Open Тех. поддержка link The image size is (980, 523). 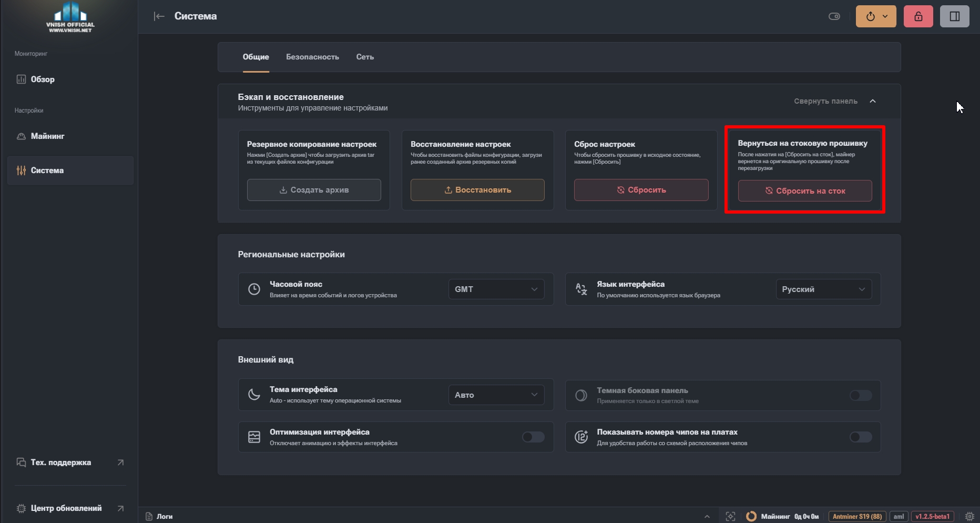(x=70, y=462)
